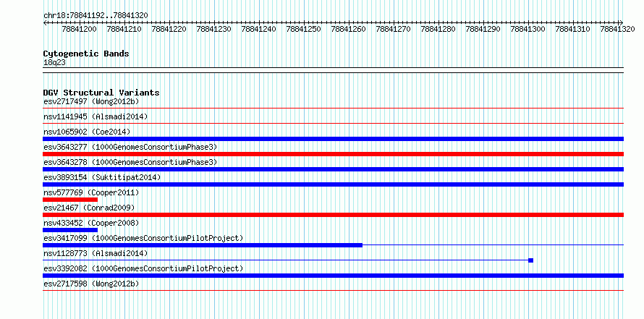The image size is (644, 319).
Task: Click the chr18:78841192..78841320 region label
Action: [96, 15]
